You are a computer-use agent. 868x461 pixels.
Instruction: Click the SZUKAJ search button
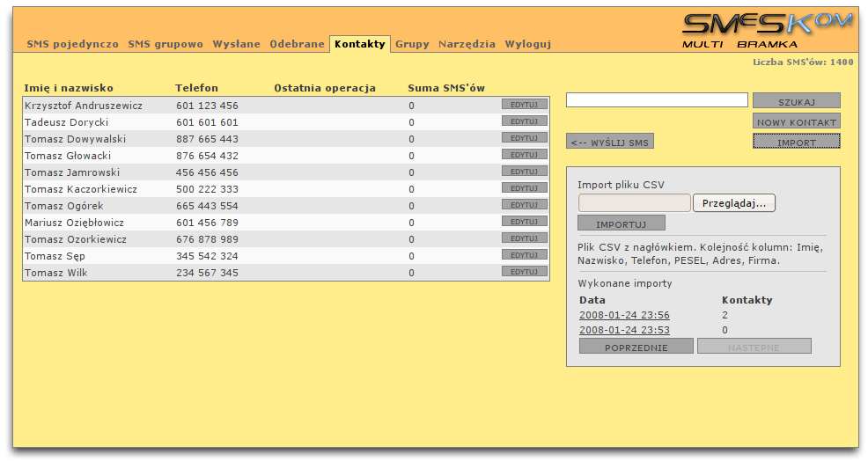click(797, 100)
